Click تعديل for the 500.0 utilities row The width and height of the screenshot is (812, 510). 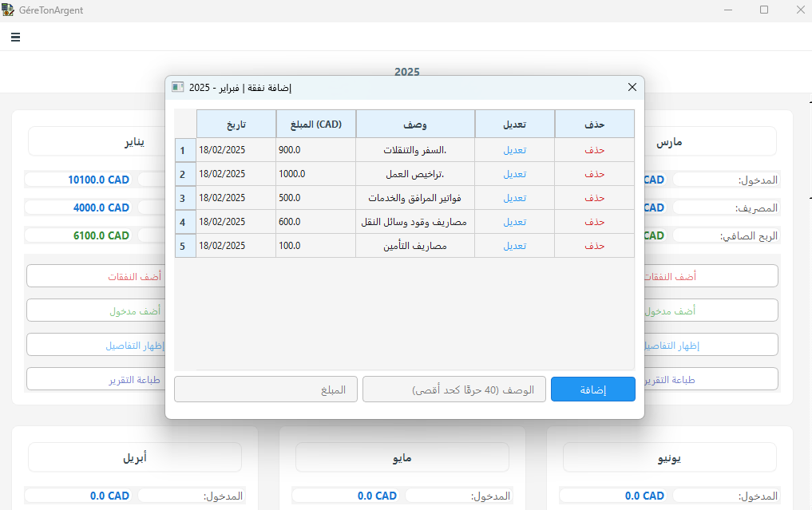(514, 198)
